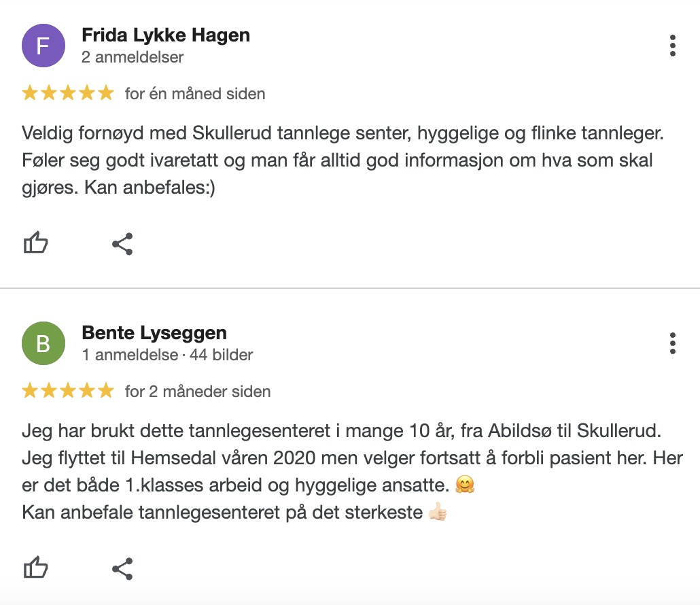Open Frida Lykke Hagen's profile name
The height and width of the screenshot is (605, 700).
coord(165,35)
